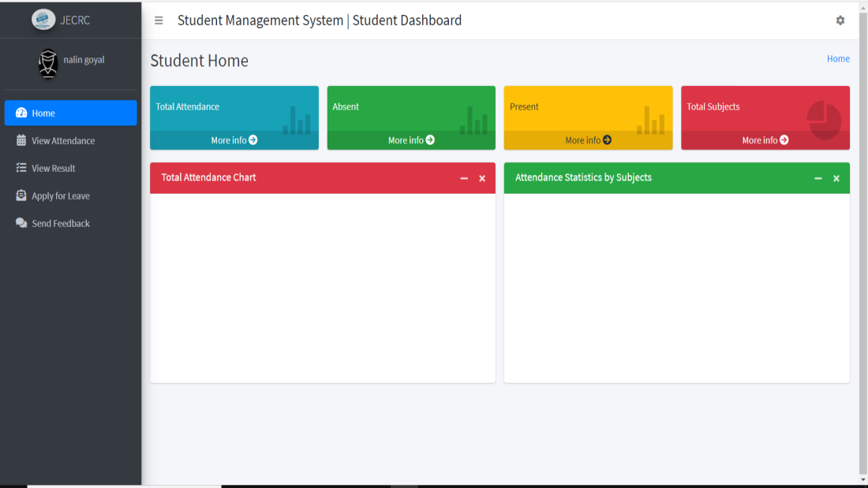This screenshot has height=488, width=868.
Task: Click the Apply for Leave icon
Action: tap(21, 196)
